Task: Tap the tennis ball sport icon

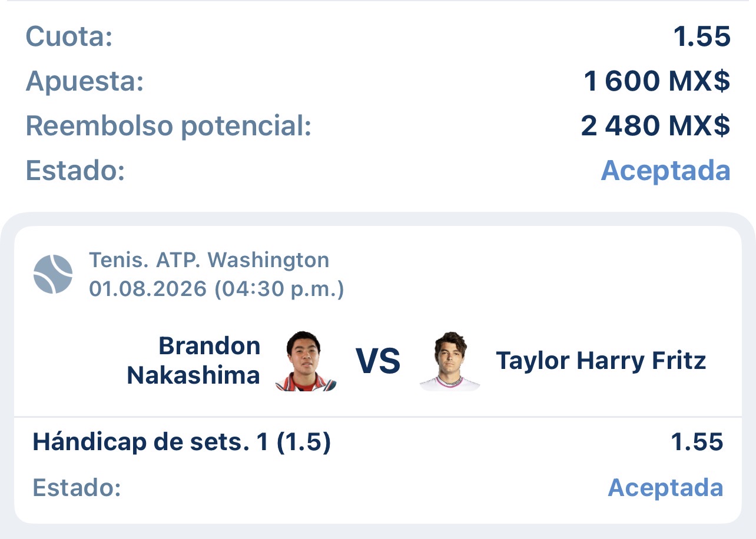Action: point(53,274)
